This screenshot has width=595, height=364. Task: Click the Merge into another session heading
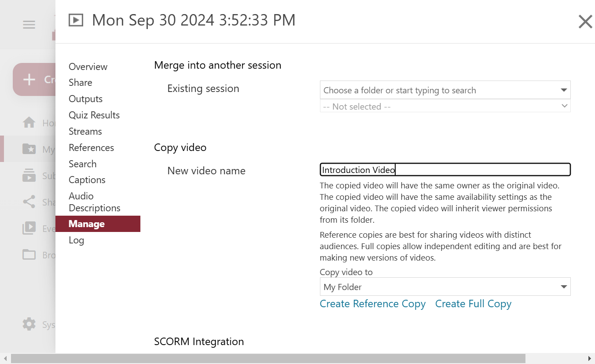(x=217, y=65)
